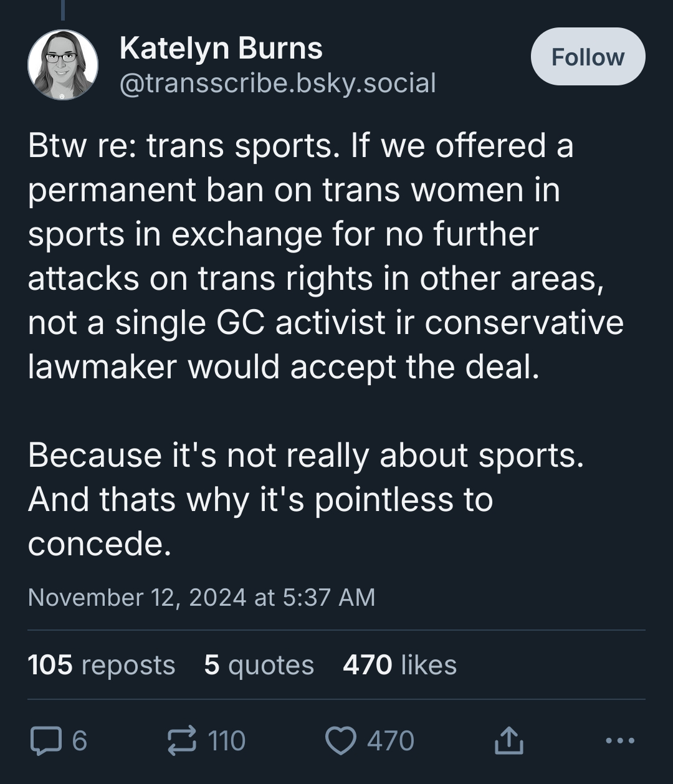The height and width of the screenshot is (784, 673).
Task: Click the November 12, 2024 timestamp
Action: tap(201, 597)
